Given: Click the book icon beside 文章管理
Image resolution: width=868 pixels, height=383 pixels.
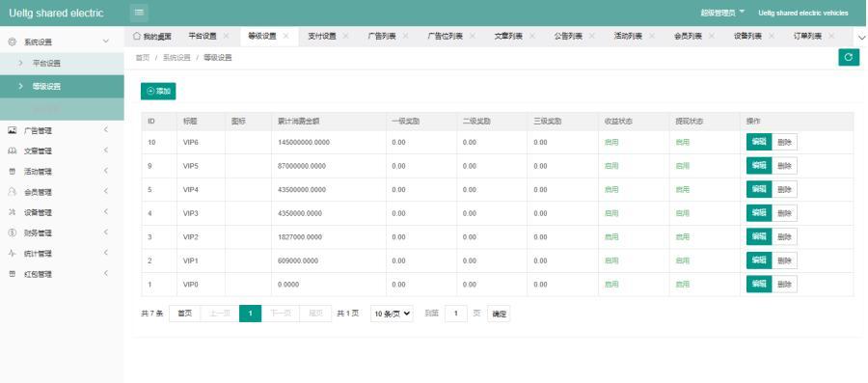Looking at the screenshot, I should [13, 150].
